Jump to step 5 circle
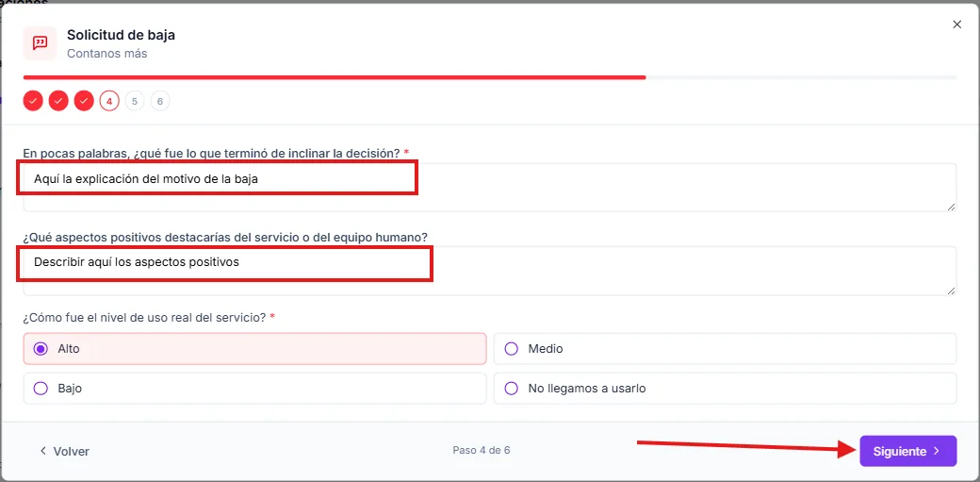This screenshot has height=482, width=980. 135,101
